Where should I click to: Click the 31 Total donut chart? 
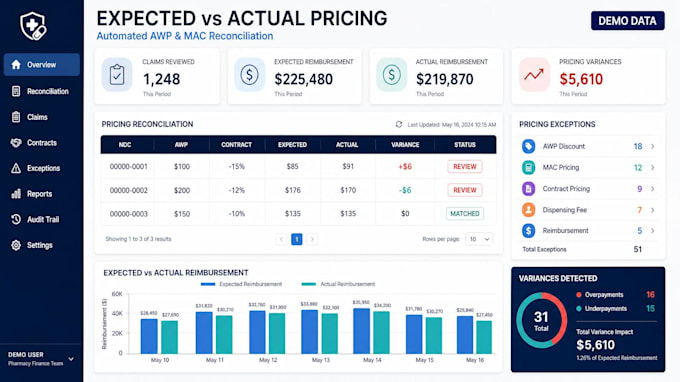(541, 320)
